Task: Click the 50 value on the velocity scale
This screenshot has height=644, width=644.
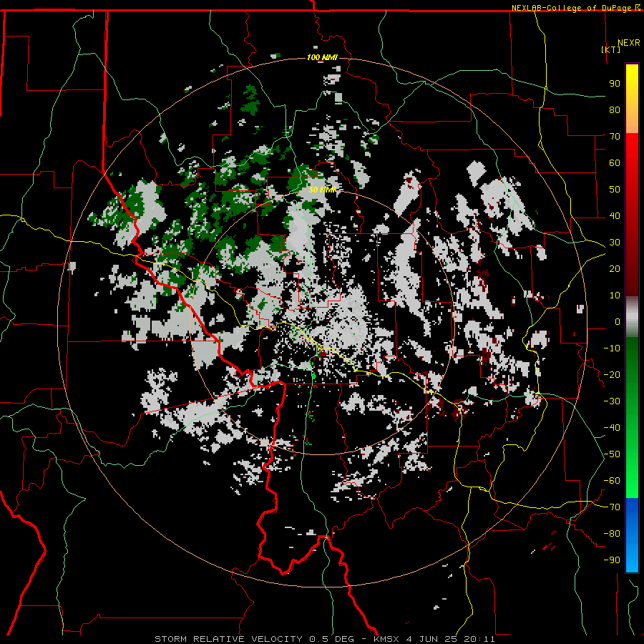Action: coord(615,190)
